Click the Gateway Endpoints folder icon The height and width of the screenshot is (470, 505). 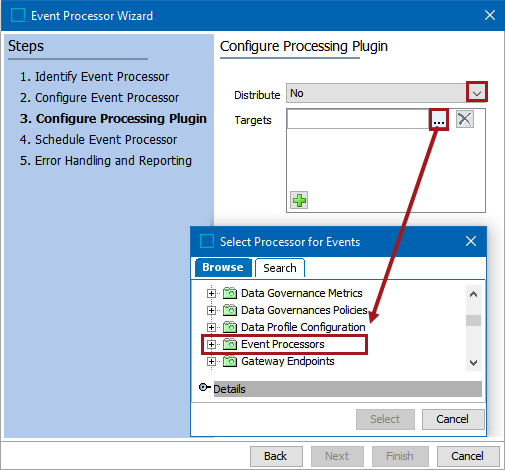tap(230, 361)
